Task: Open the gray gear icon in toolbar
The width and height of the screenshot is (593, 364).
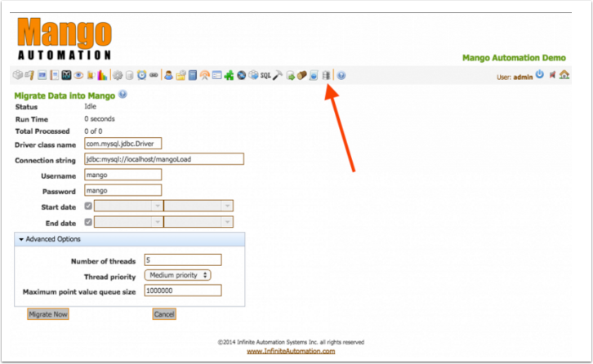Action: pos(118,75)
